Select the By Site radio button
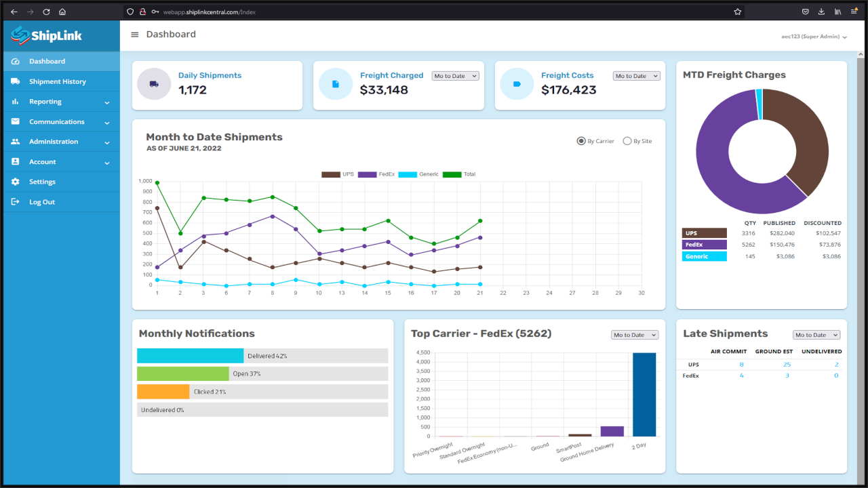This screenshot has width=868, height=488. point(627,141)
